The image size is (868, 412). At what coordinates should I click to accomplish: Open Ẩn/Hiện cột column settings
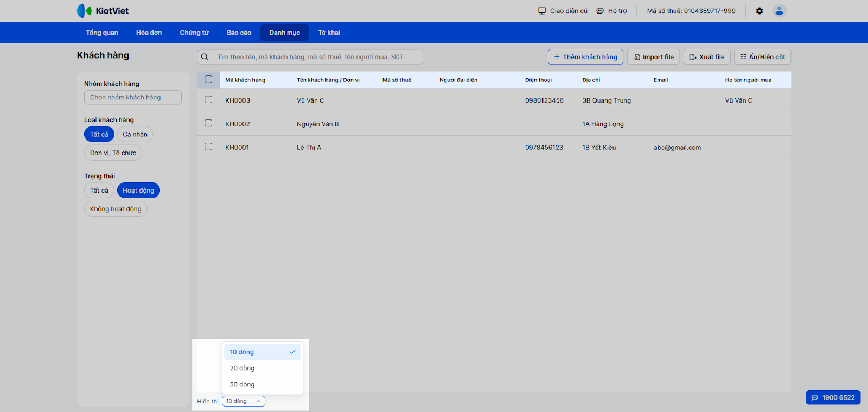pyautogui.click(x=763, y=57)
